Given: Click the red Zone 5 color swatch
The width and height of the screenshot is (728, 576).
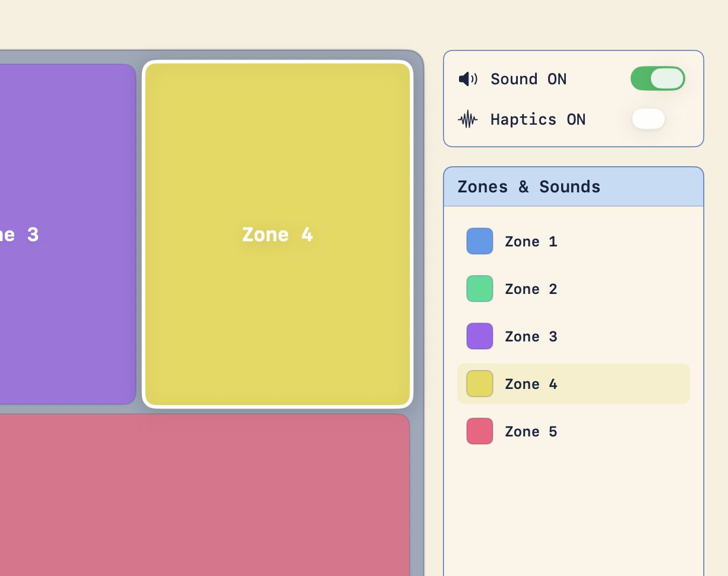Looking at the screenshot, I should pyautogui.click(x=480, y=431).
